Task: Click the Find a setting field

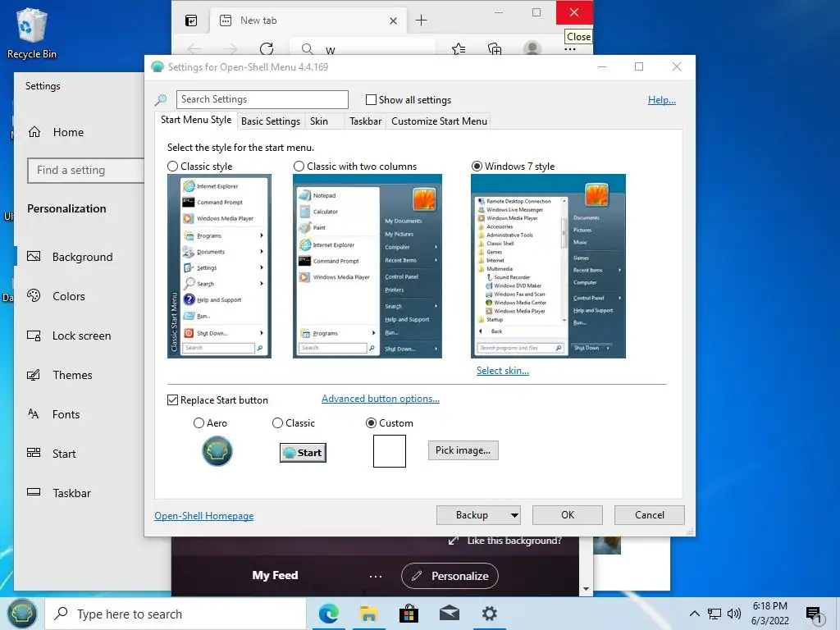Action: coord(85,171)
